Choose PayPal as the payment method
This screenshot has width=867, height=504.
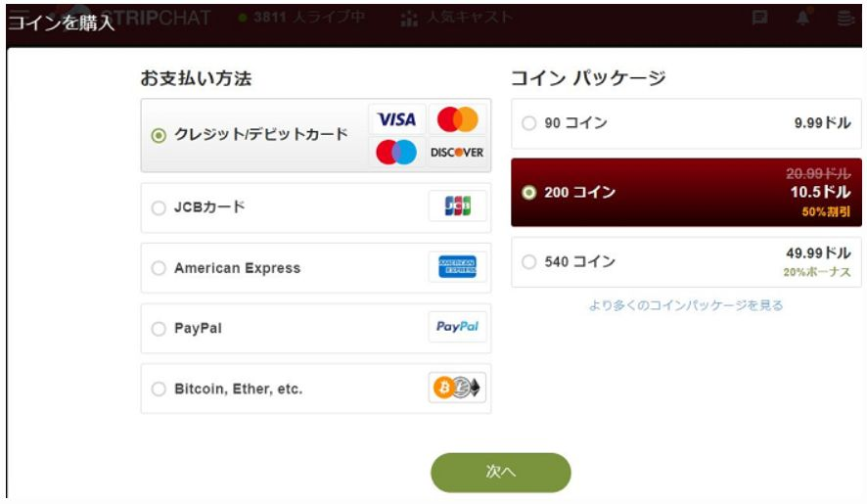159,329
